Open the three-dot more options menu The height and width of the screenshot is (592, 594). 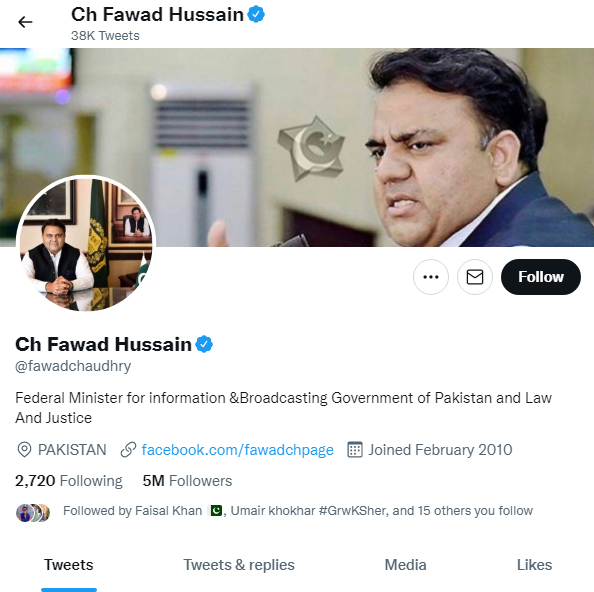[431, 277]
